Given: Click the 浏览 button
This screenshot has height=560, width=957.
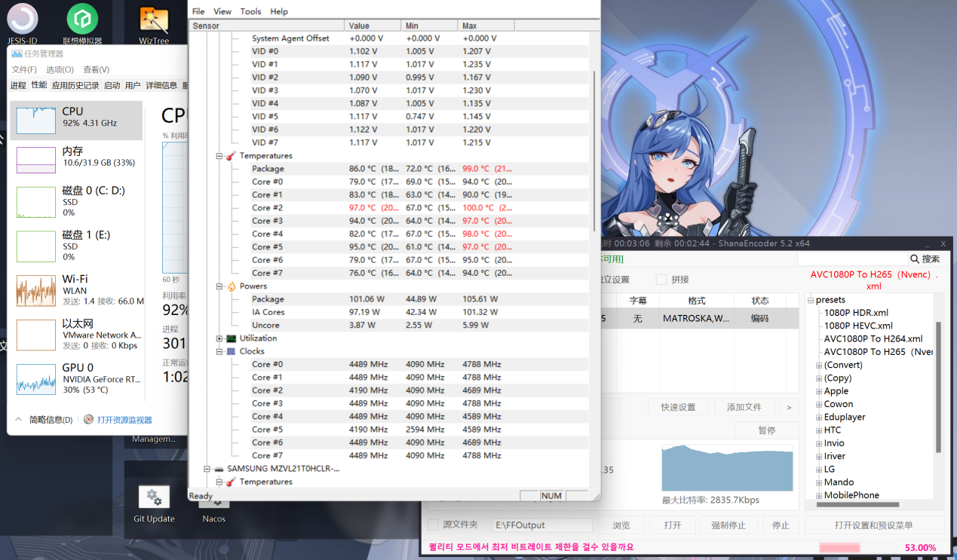Looking at the screenshot, I should tap(621, 525).
